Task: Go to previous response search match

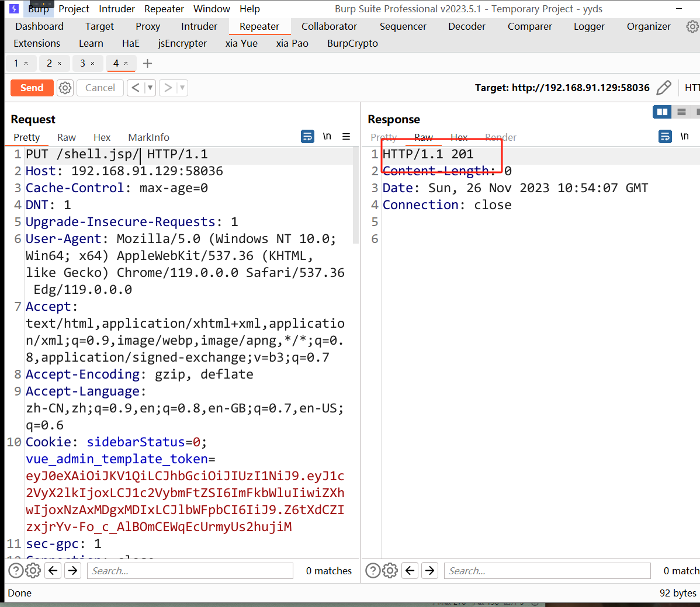Action: [x=410, y=571]
